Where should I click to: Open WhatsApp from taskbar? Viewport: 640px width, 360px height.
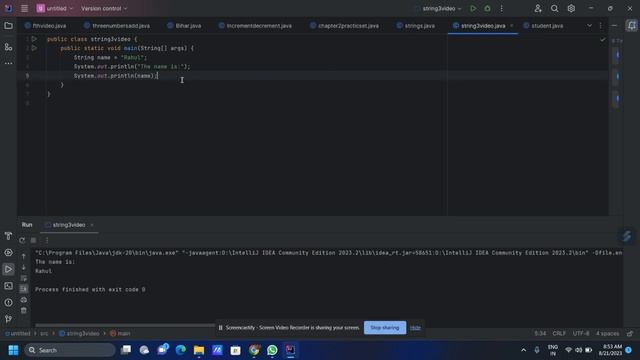tap(272, 350)
